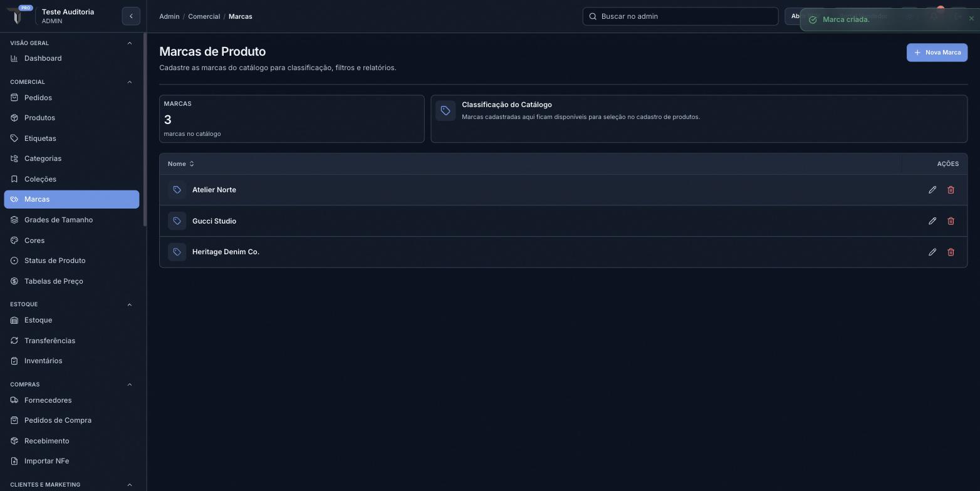980x491 pixels.
Task: Go to Pedidos in the sidebar
Action: point(71,98)
